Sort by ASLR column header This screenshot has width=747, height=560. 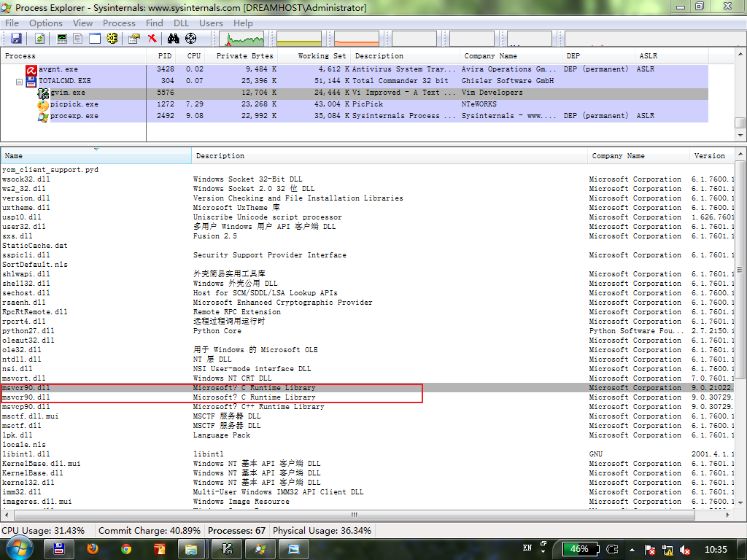(671, 55)
